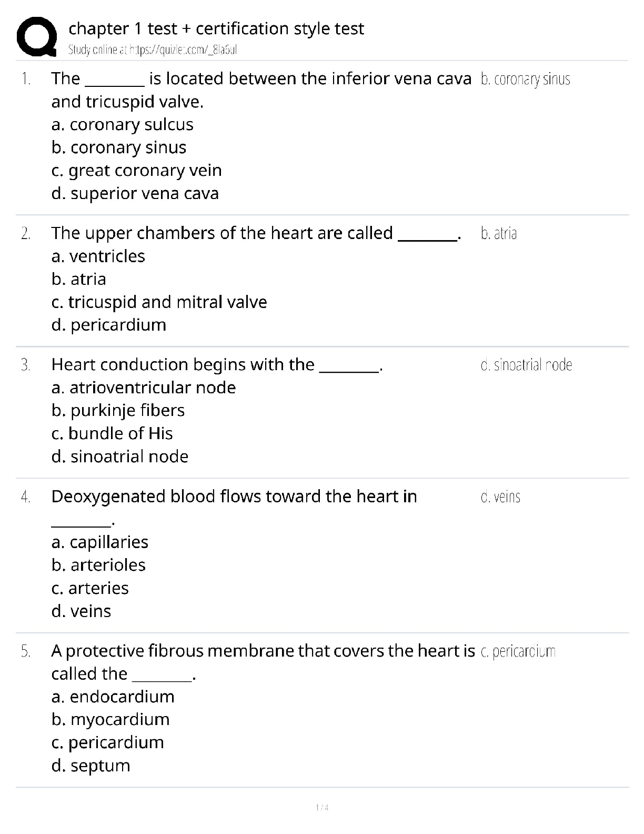
Task: Click the chapter 1 test title
Action: pyautogui.click(x=216, y=28)
